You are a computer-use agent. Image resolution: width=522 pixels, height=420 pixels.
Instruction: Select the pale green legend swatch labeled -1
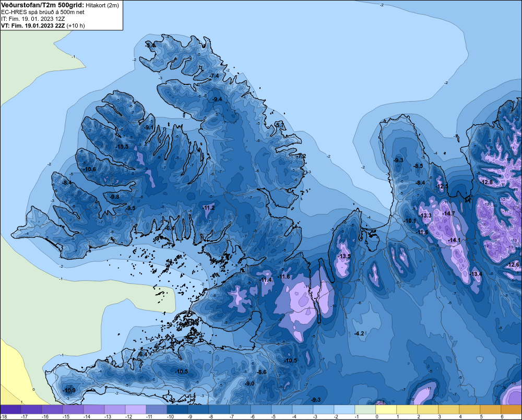(365, 410)
